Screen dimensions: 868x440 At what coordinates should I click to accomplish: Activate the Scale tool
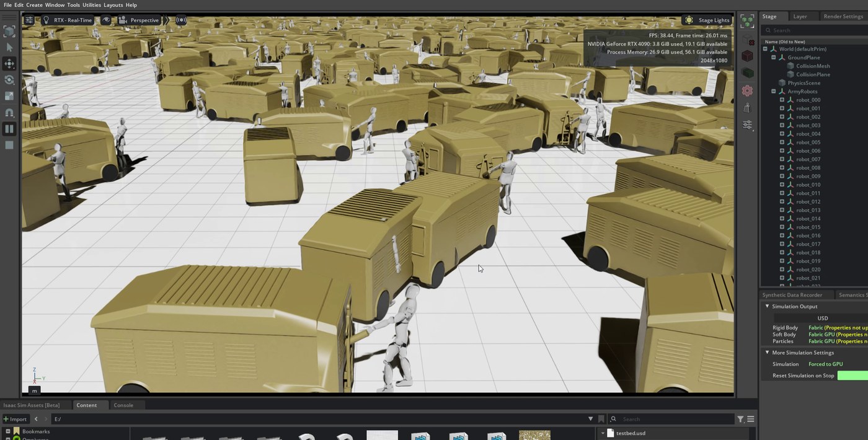(9, 96)
